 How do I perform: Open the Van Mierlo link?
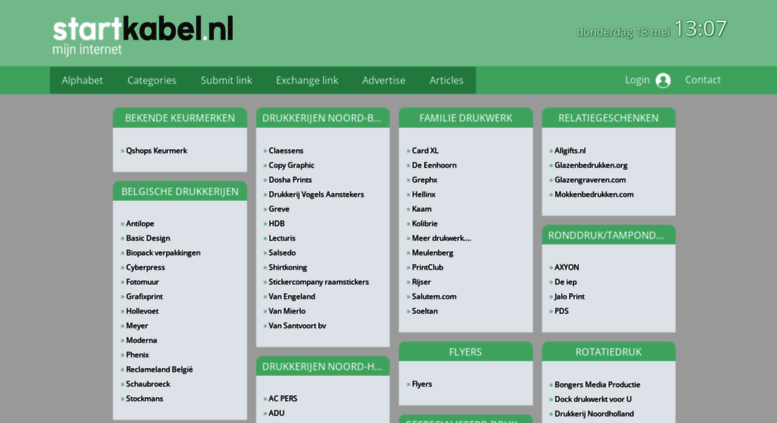pos(287,311)
